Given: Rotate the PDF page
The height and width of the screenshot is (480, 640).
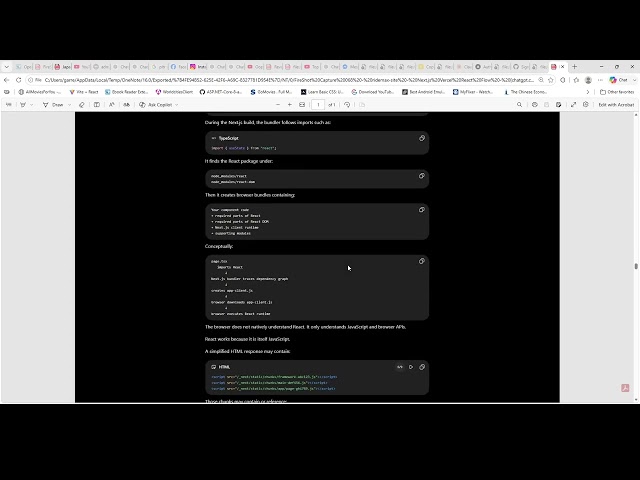Looking at the screenshot, I should tap(347, 105).
